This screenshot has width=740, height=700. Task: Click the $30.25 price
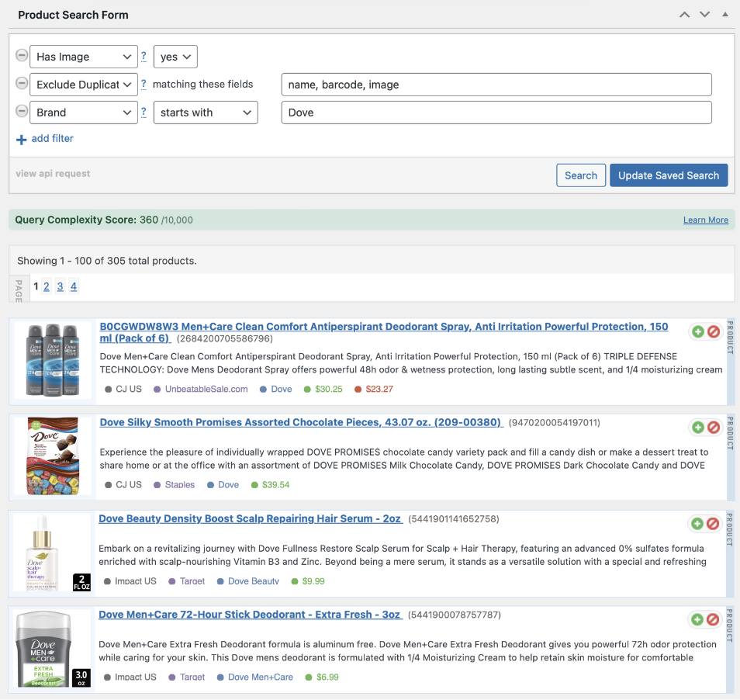point(329,389)
